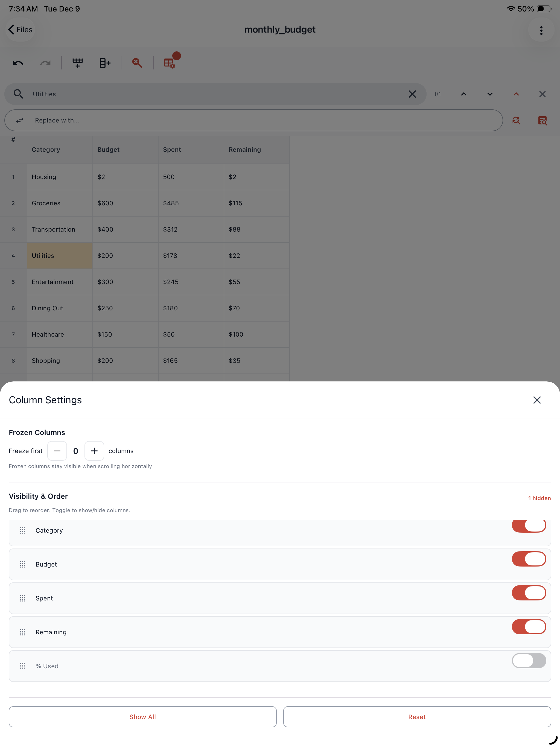The width and height of the screenshot is (560, 747).
Task: Select the highlighted Utilities cell
Action: (60, 256)
